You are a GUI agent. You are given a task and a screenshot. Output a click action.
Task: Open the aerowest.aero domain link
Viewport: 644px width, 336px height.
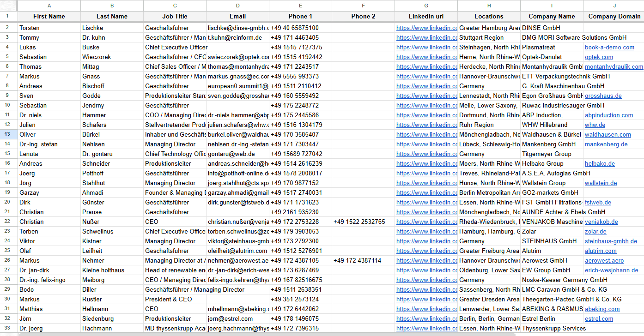(604, 260)
